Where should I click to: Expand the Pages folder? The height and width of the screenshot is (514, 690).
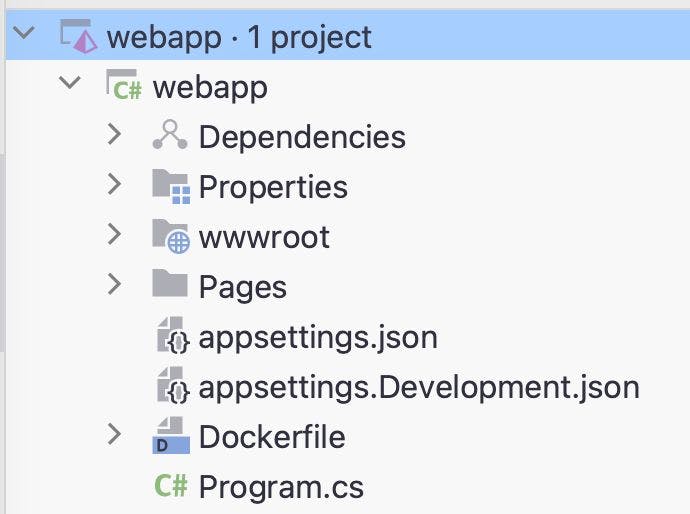point(114,285)
